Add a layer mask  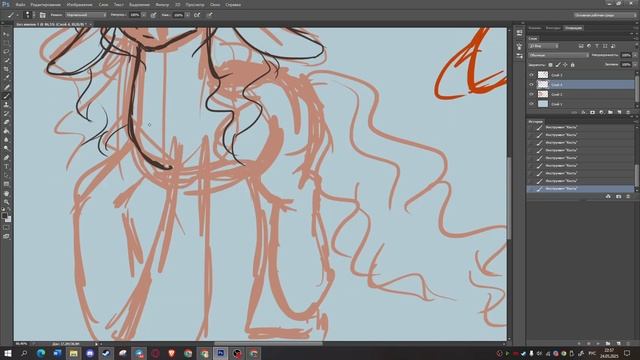click(x=592, y=112)
